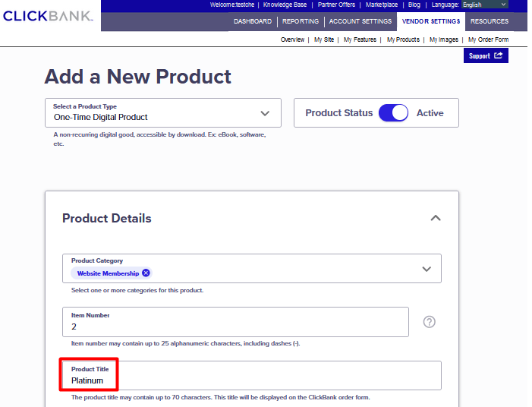This screenshot has width=532, height=407.
Task: Open My Products page
Action: click(403, 39)
